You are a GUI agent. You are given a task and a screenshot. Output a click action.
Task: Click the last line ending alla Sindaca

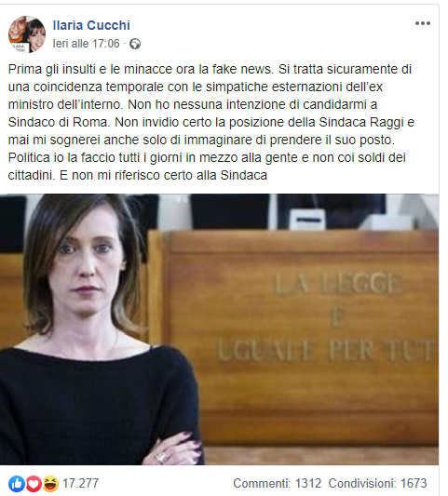click(x=138, y=175)
